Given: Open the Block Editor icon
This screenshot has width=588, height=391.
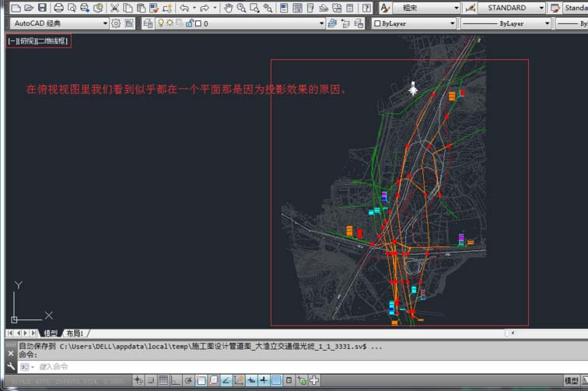Looking at the screenshot, I should click(167, 8).
